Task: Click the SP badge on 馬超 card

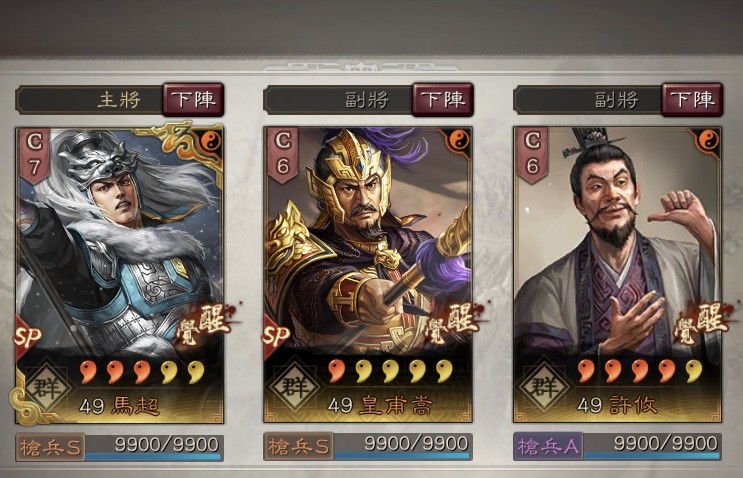Action: pyautogui.click(x=27, y=335)
